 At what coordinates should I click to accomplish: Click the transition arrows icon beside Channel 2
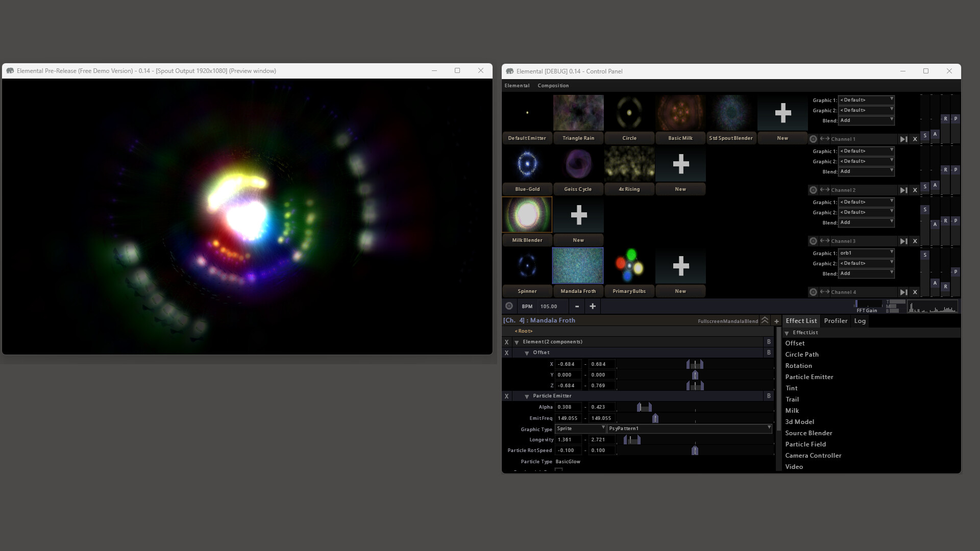pos(825,190)
